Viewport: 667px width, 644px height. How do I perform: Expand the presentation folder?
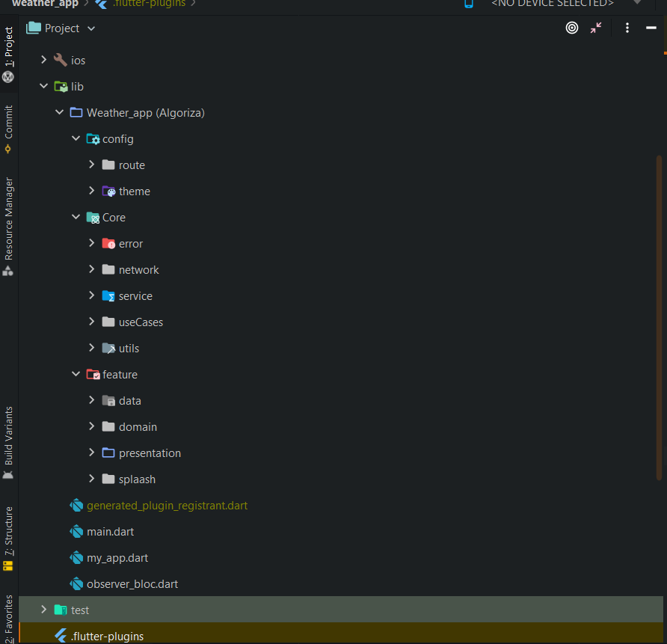[x=91, y=453]
